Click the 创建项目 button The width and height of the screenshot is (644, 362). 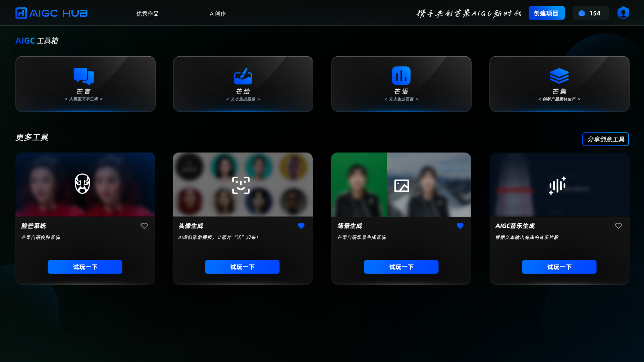(x=546, y=13)
